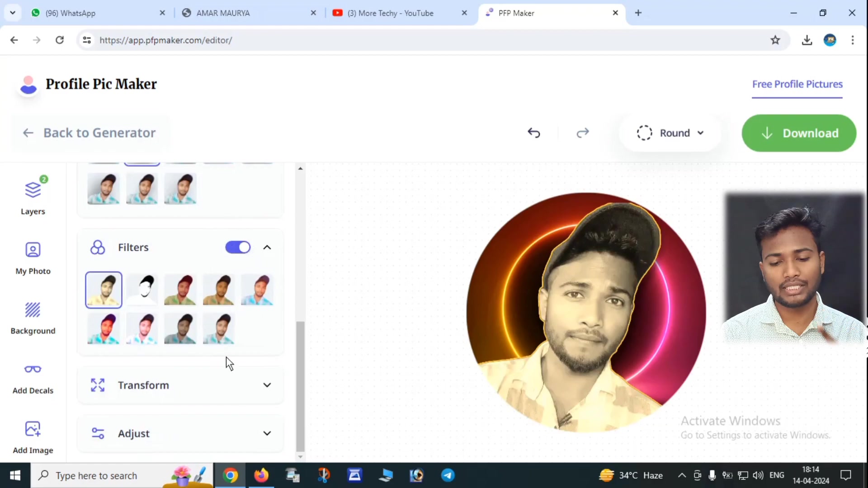Select the first selected sepia filter
Image resolution: width=868 pixels, height=488 pixels.
coord(104,290)
